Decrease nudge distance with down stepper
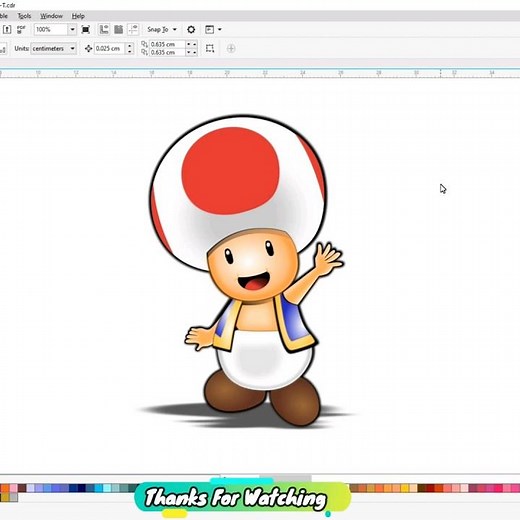Screen dimensions: 520x520 click(x=130, y=51)
